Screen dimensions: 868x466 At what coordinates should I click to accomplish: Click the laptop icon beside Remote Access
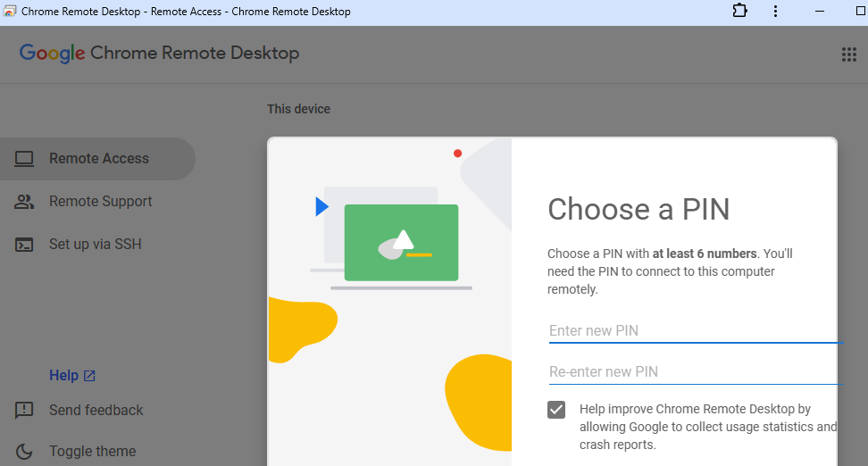(x=24, y=159)
